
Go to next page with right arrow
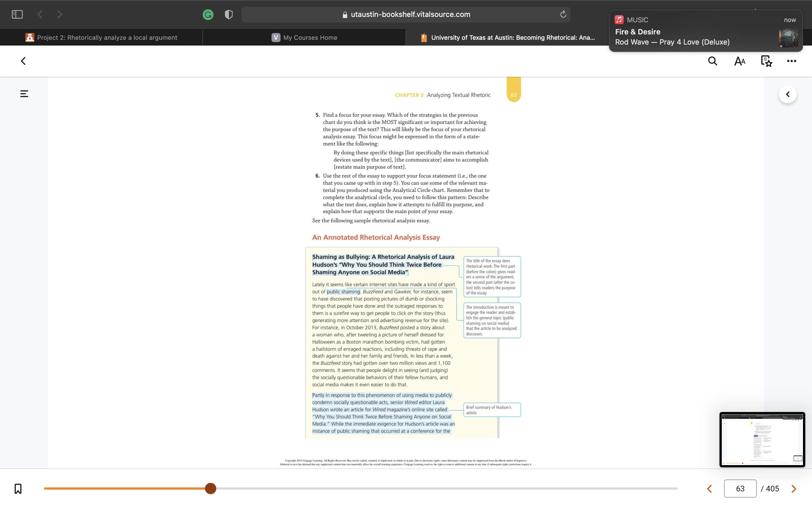click(x=794, y=489)
